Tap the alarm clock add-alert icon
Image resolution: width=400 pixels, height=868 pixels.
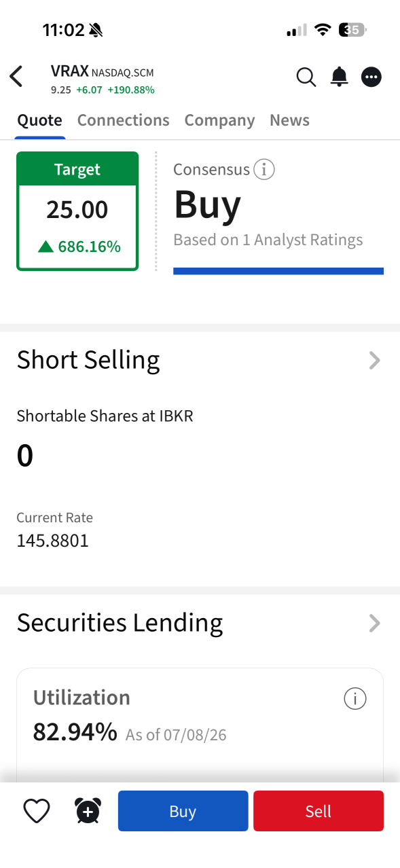pyautogui.click(x=88, y=811)
